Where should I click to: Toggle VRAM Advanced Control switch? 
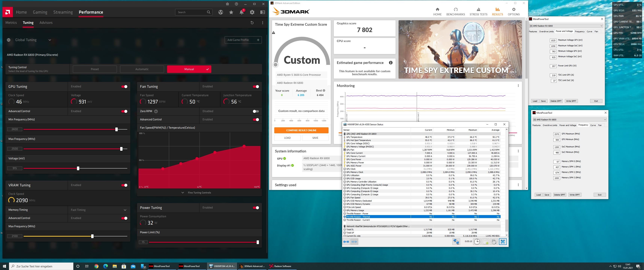tap(124, 218)
